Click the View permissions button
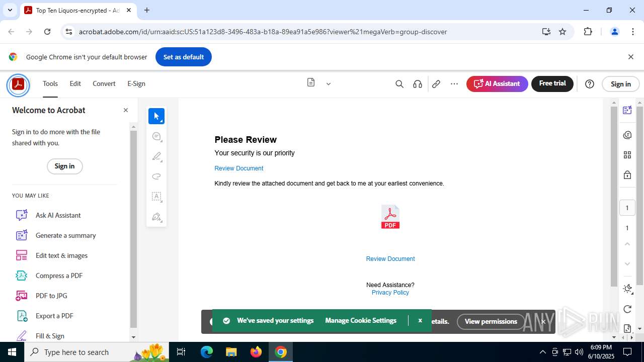 pos(491,321)
